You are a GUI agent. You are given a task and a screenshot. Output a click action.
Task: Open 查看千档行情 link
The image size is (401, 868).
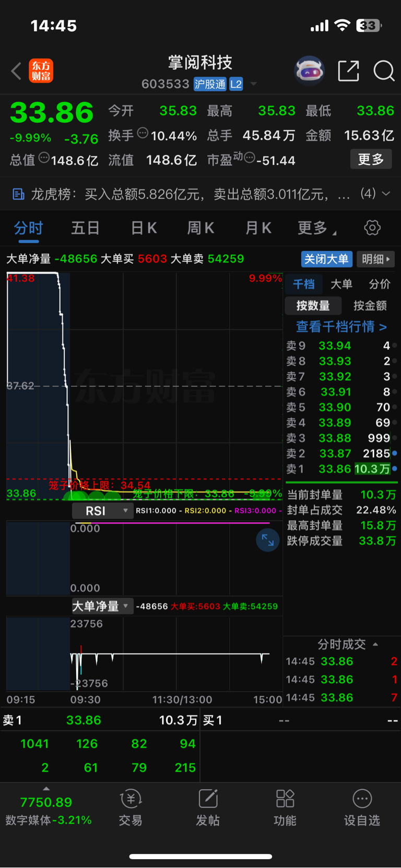tap(341, 327)
